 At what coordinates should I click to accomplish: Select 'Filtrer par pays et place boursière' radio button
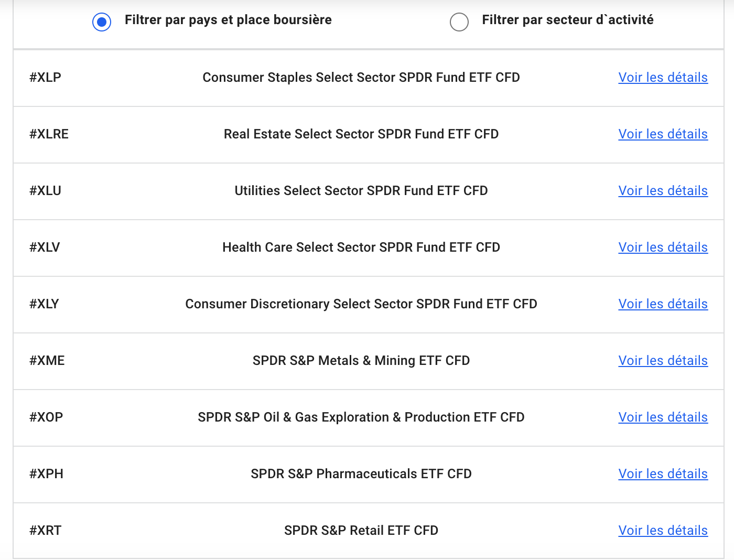coord(102,22)
